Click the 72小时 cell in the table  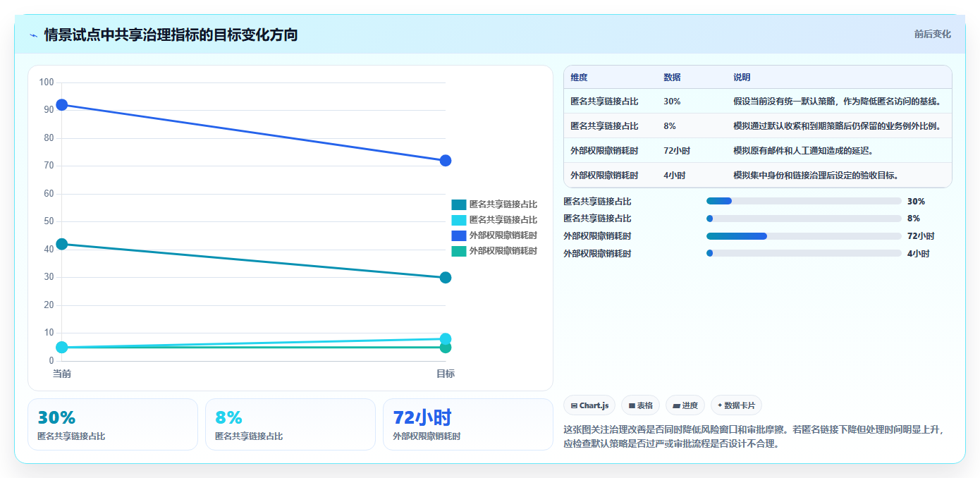point(677,151)
